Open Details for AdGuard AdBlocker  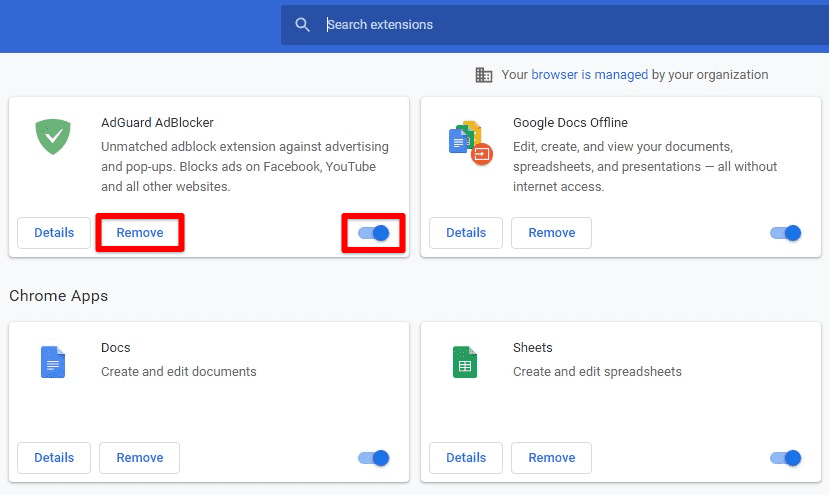click(54, 233)
